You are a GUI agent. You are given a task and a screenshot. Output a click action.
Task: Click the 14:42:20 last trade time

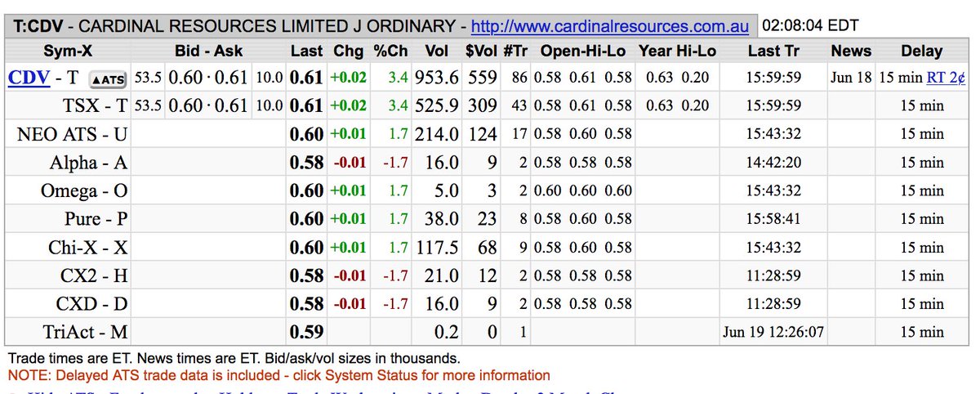click(x=773, y=163)
